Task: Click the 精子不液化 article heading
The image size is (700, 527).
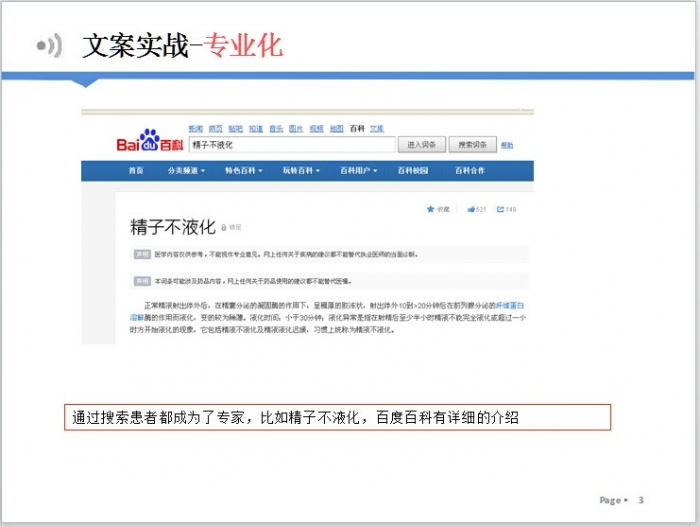Action: pos(173,227)
